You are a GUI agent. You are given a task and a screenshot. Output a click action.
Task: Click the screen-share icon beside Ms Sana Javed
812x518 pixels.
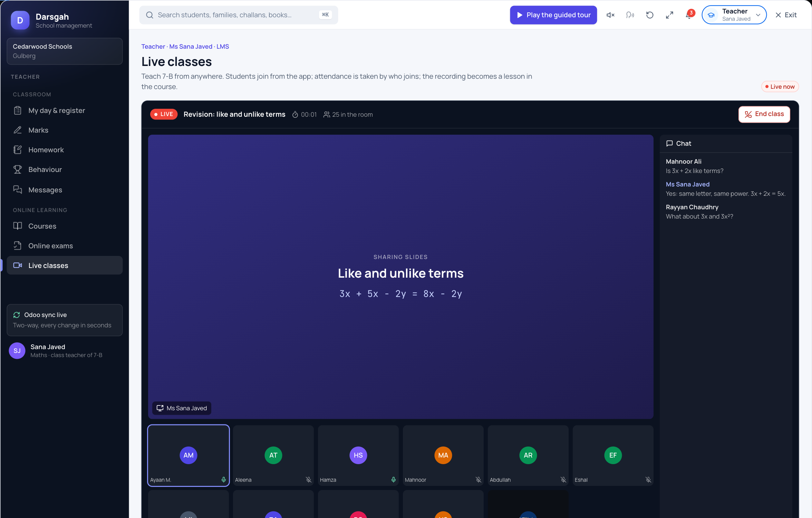(x=160, y=408)
